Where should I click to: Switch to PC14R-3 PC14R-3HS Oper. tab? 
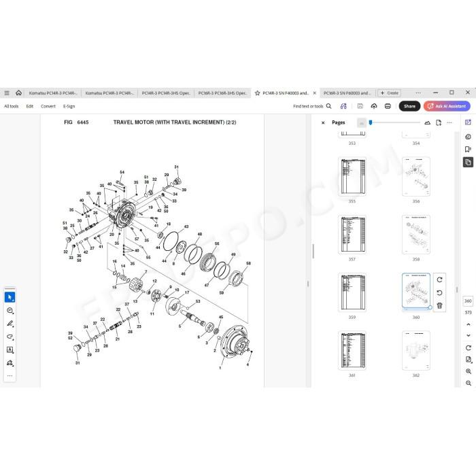pyautogui.click(x=166, y=93)
